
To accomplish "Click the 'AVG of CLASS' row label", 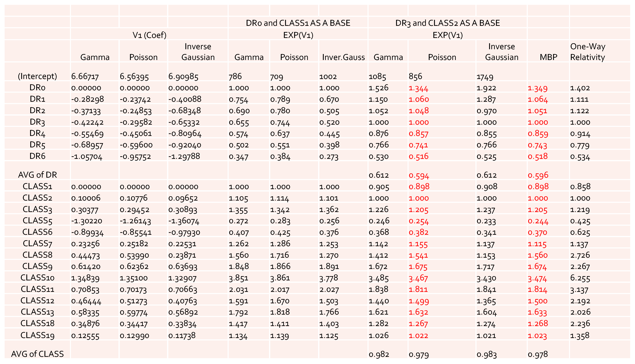I will (37, 354).
